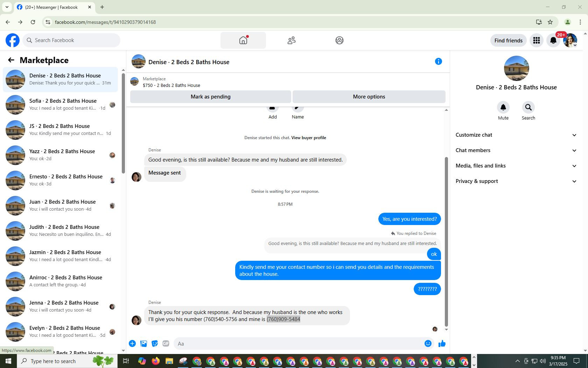Viewport: 588px width, 368px height.
Task: Click the chat messages scrollbar
Action: (446, 242)
